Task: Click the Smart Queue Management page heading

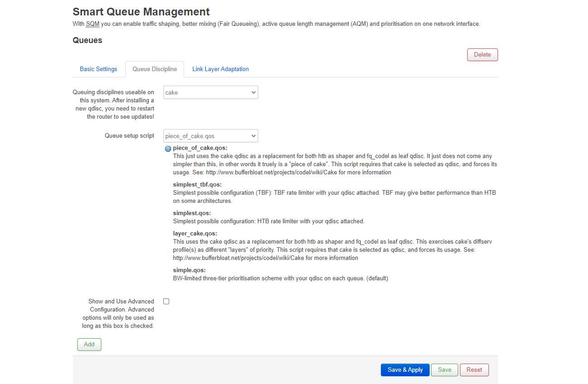Action: tap(141, 12)
